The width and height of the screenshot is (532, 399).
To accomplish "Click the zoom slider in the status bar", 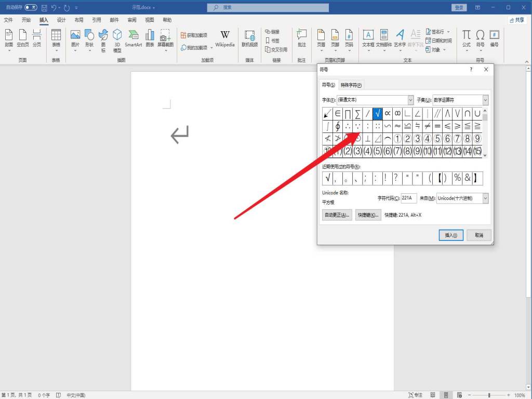I will [488, 395].
